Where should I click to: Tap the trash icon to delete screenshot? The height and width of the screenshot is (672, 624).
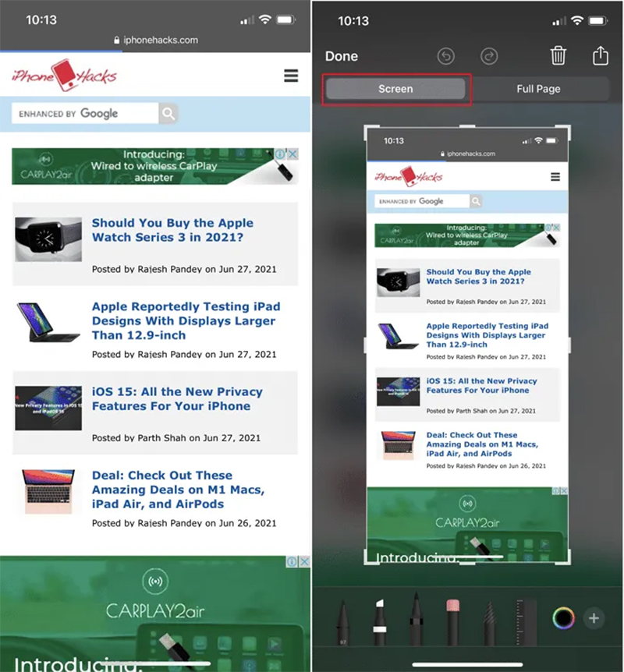[558, 56]
